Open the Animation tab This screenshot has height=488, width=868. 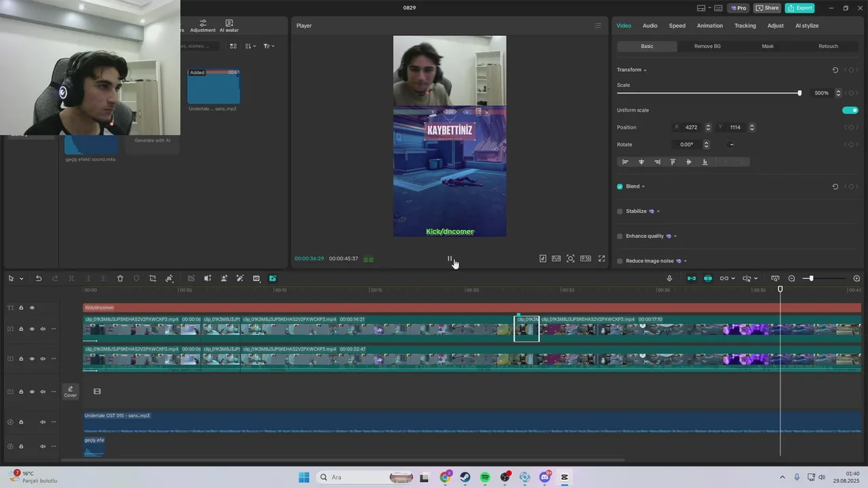(x=709, y=26)
